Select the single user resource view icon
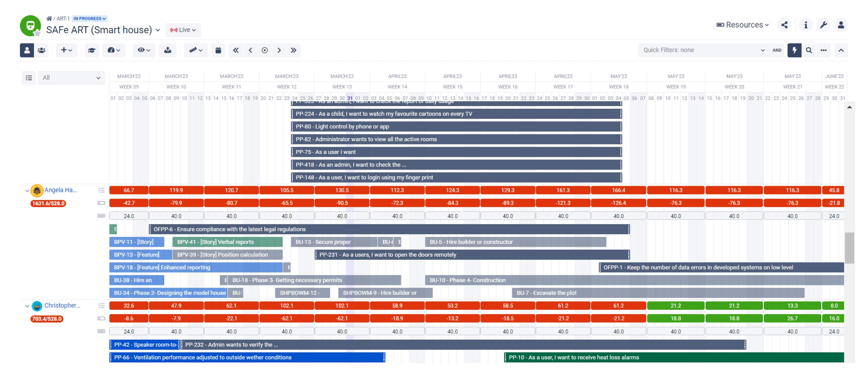Viewport: 868px width, 376px height. [x=27, y=50]
